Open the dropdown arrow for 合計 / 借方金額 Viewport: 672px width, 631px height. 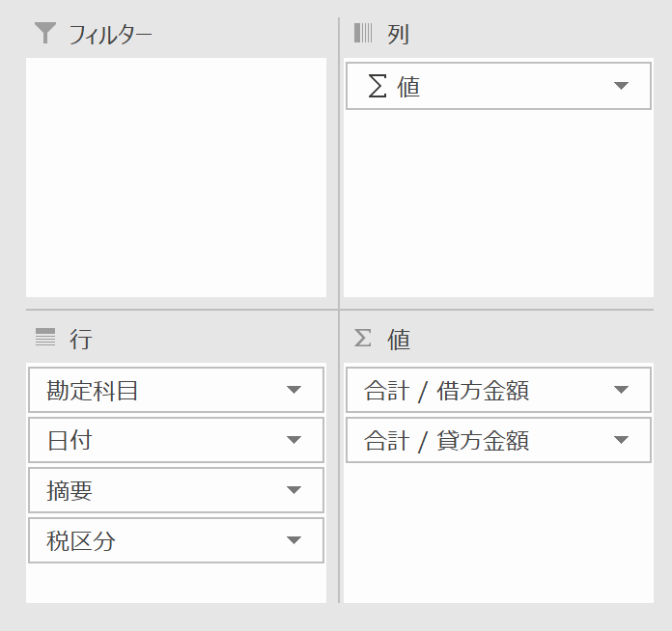[621, 390]
